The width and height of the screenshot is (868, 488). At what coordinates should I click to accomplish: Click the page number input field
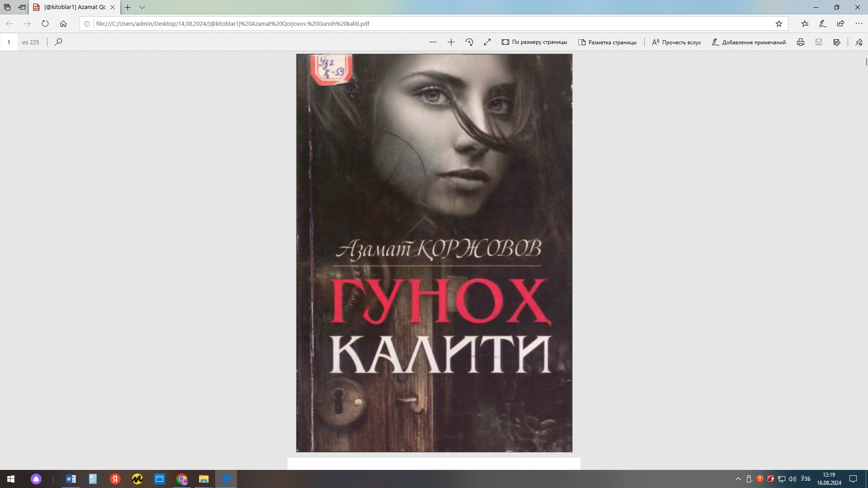tap(9, 42)
